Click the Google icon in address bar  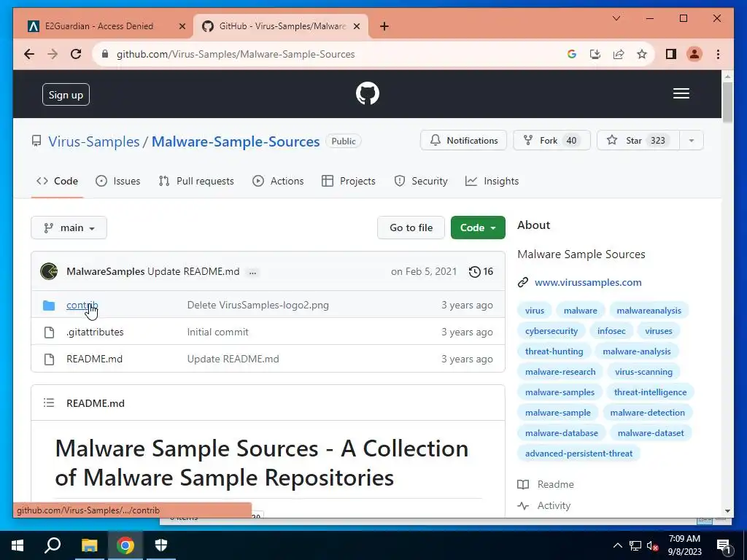[572, 54]
